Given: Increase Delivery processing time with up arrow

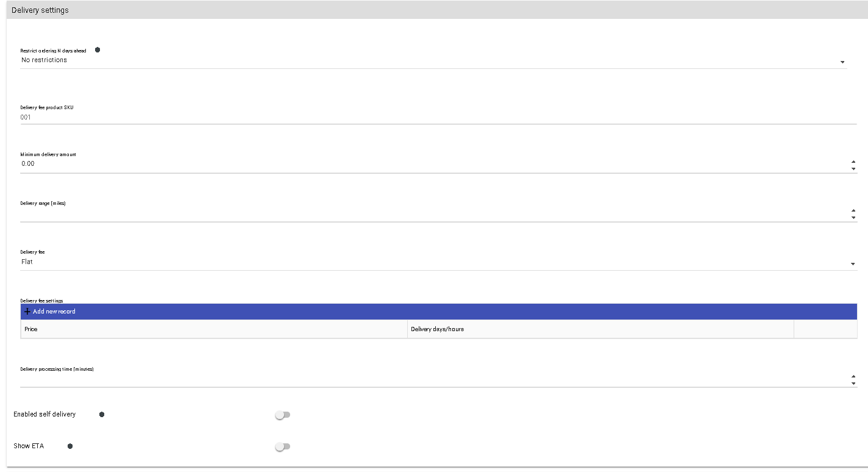Looking at the screenshot, I should pyautogui.click(x=853, y=376).
